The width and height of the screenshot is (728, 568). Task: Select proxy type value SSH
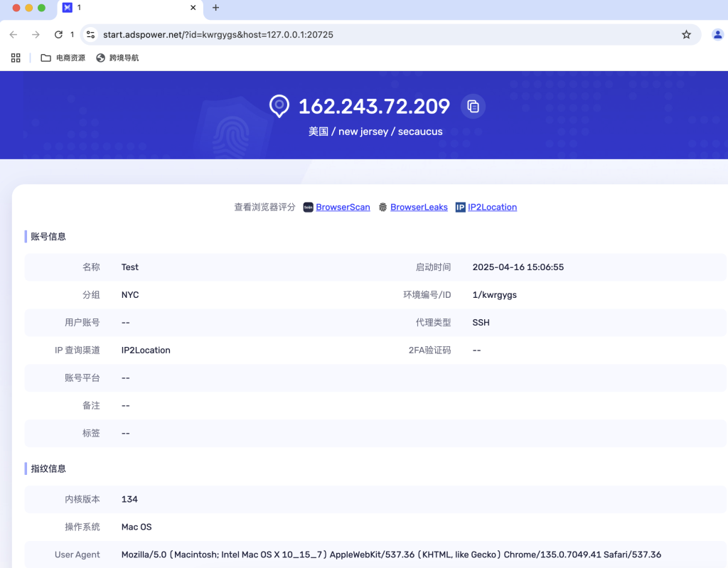tap(481, 322)
